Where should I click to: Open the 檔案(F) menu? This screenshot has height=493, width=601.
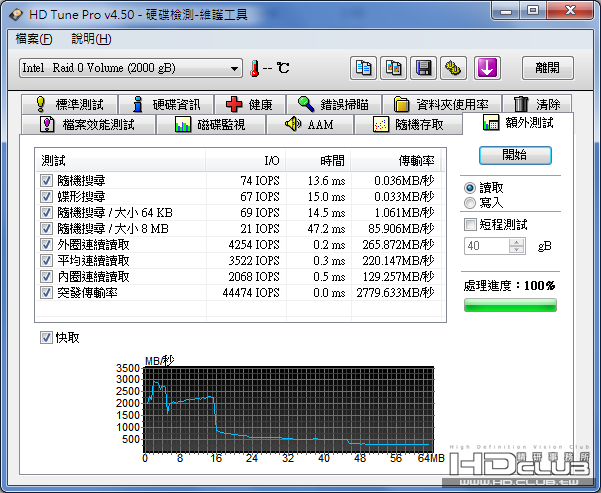coord(34,39)
